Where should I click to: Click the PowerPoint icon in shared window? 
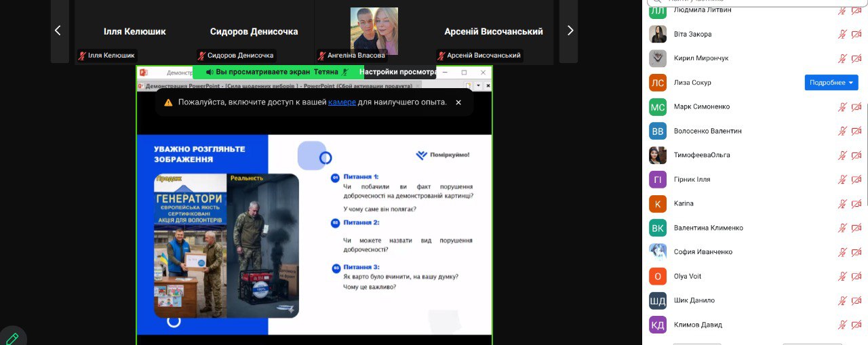[x=144, y=72]
